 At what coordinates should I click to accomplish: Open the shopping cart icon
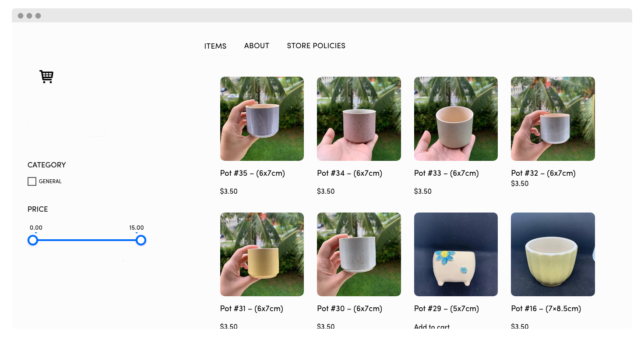tap(46, 77)
